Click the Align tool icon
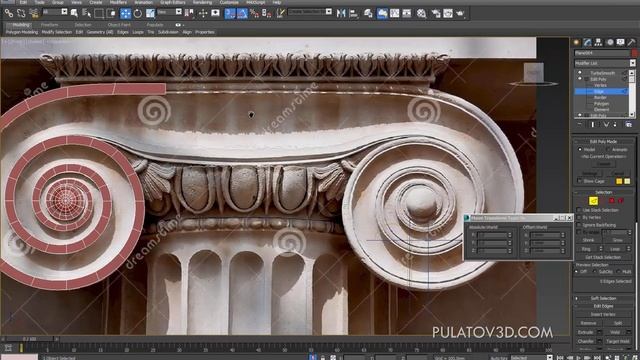 pyautogui.click(x=353, y=13)
